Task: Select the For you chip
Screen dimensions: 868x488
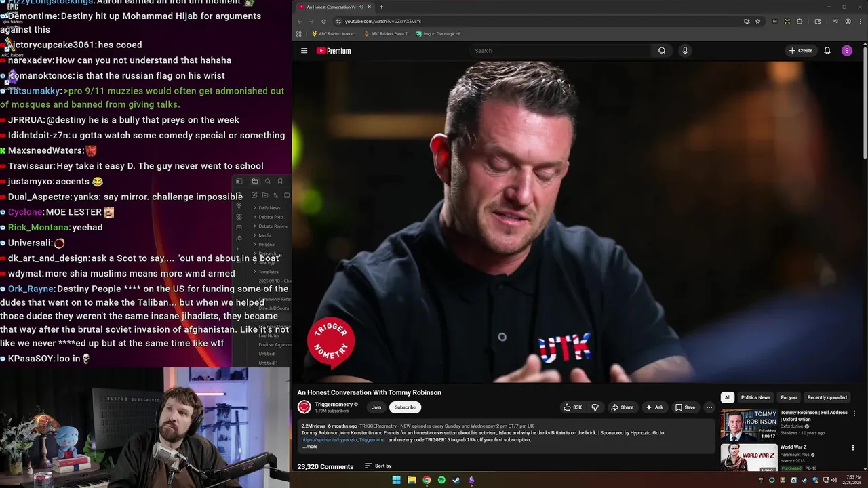Action: [789, 397]
